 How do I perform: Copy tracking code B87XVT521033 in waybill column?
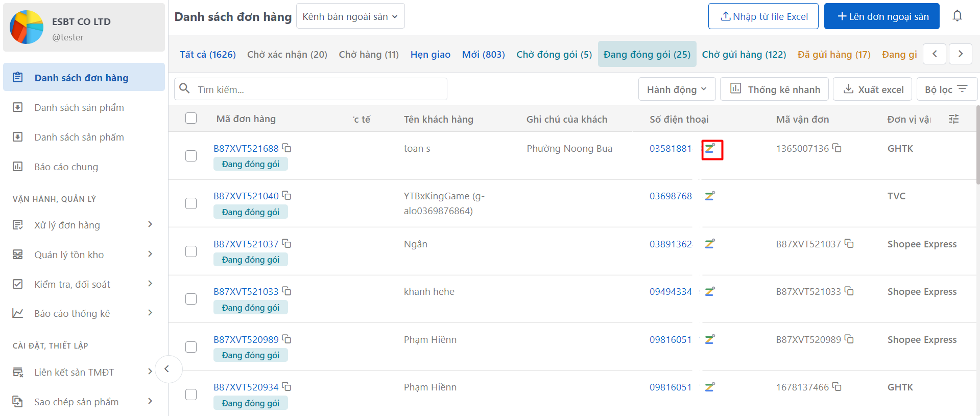pyautogui.click(x=849, y=291)
